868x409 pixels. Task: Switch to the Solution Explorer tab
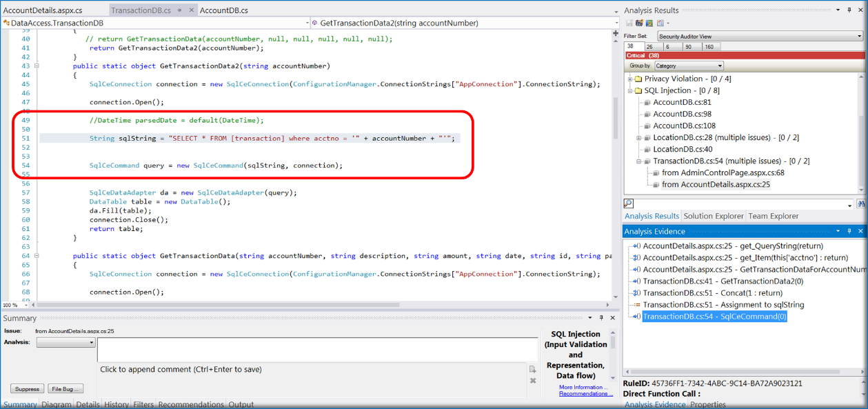(x=714, y=216)
